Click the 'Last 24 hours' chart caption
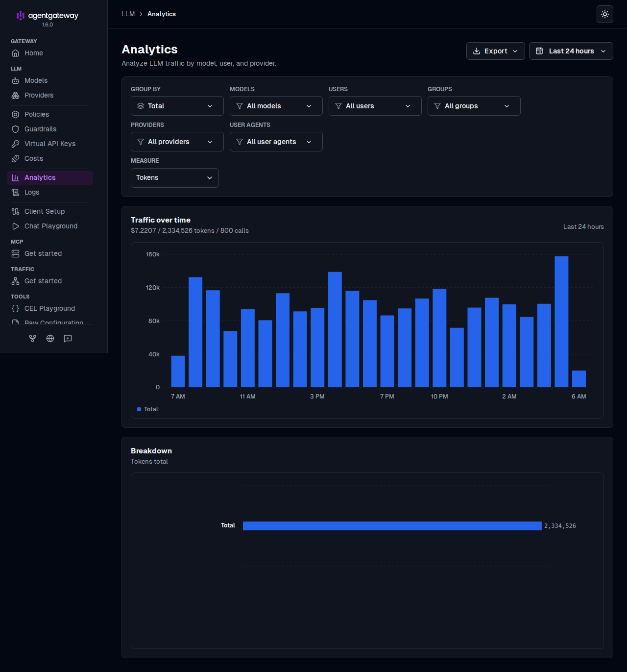627x672 pixels. (x=583, y=226)
